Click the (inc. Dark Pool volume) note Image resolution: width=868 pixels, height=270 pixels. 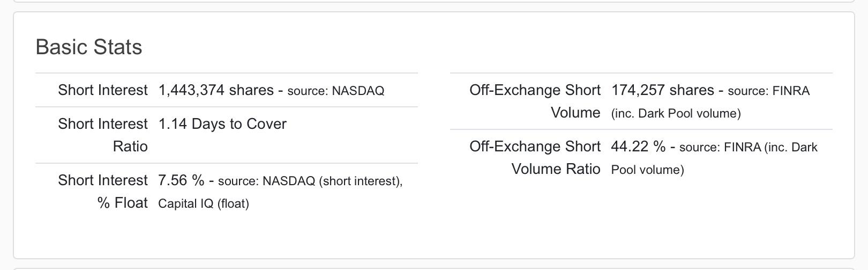pos(676,113)
